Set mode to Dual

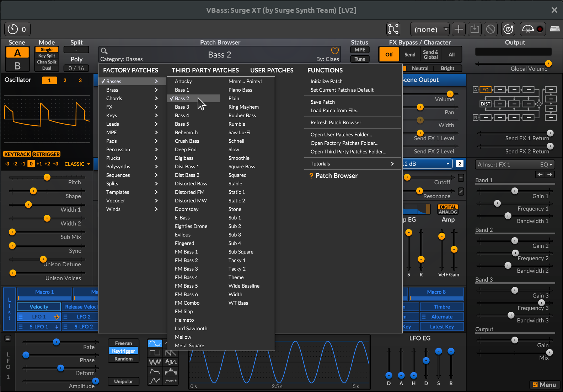click(47, 68)
